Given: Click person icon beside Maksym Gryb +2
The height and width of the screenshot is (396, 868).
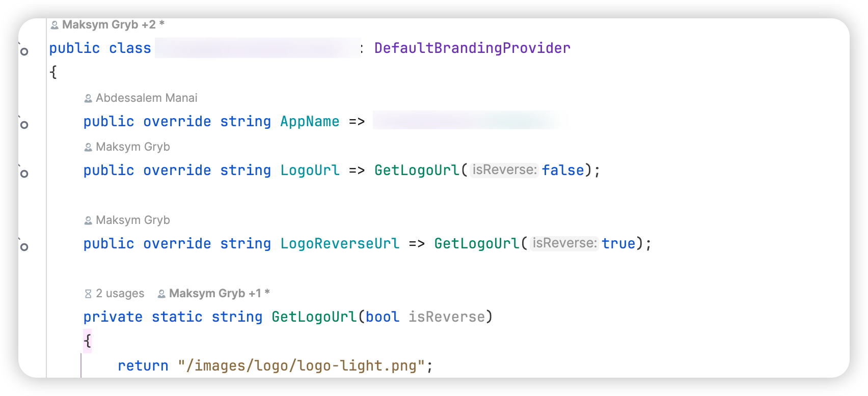Looking at the screenshot, I should pos(55,25).
